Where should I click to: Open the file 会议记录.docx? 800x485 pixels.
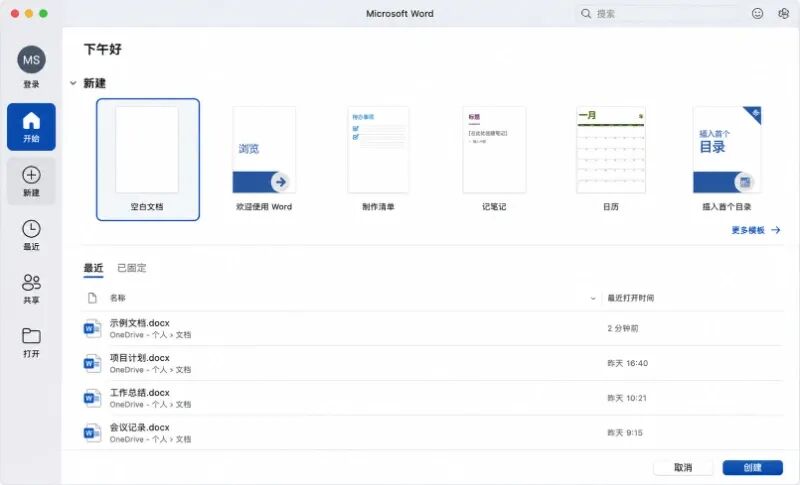click(140, 427)
